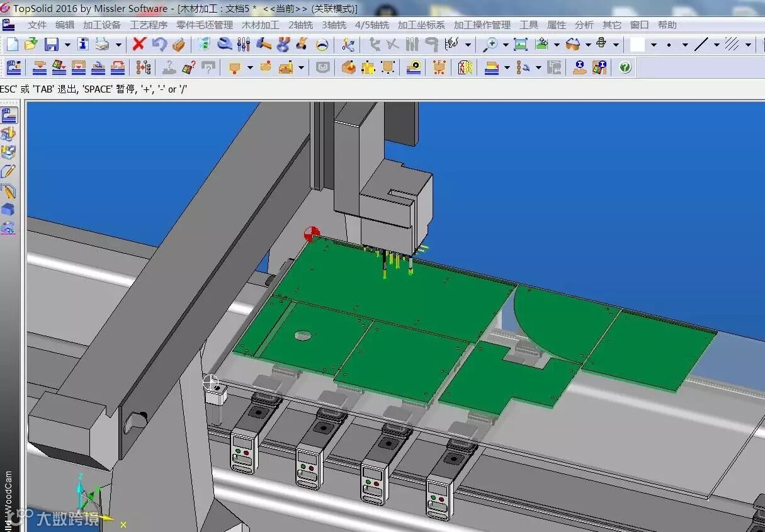765x532 pixels.
Task: Select the color palette icon in left sidebar
Action: click(8, 228)
